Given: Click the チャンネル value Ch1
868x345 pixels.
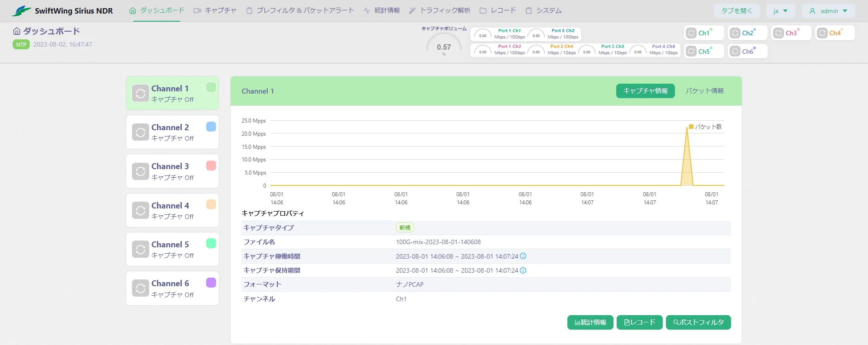Looking at the screenshot, I should 401,299.
